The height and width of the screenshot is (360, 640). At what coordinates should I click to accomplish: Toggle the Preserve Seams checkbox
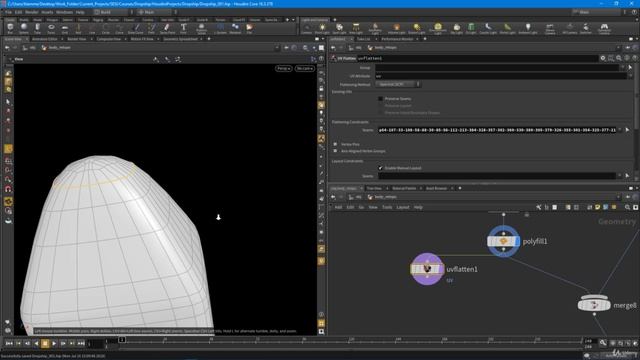(x=380, y=98)
